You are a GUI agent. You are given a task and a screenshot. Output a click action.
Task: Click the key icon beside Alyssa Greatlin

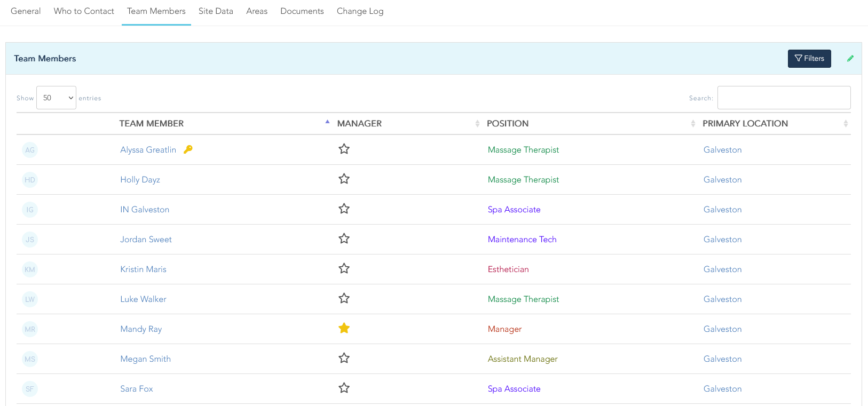click(188, 149)
